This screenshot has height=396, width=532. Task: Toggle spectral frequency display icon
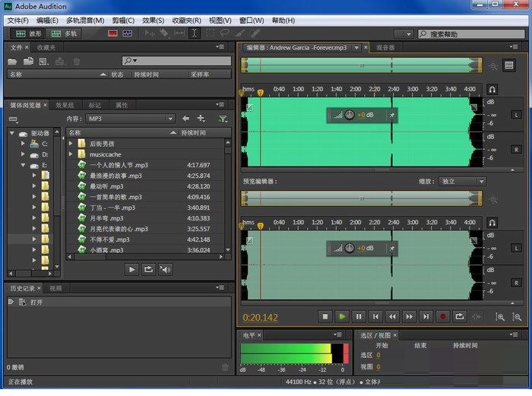tap(112, 33)
